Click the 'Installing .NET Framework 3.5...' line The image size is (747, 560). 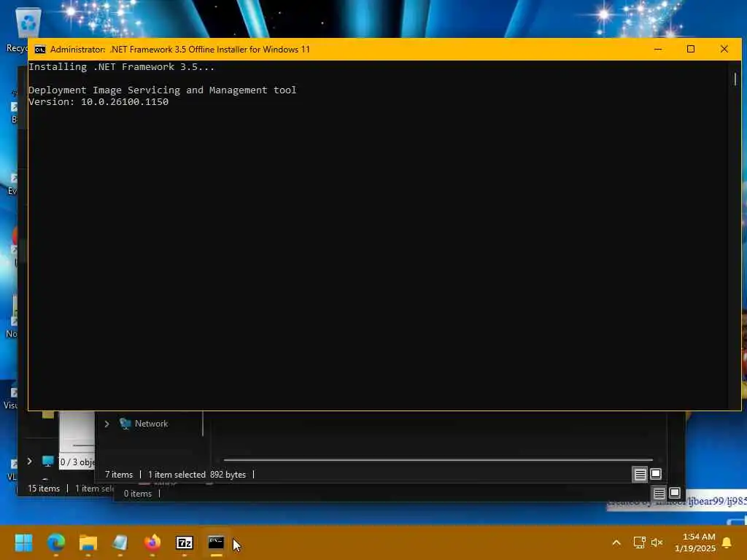point(122,66)
